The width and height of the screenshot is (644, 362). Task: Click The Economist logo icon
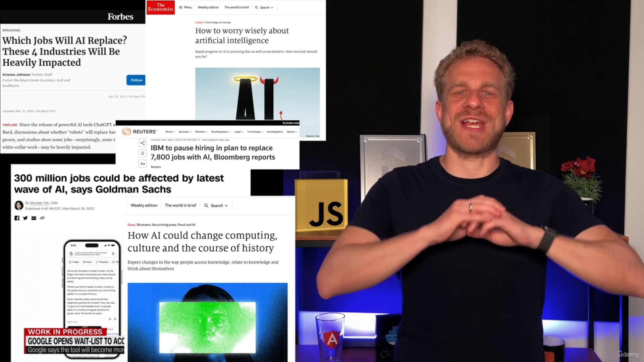(160, 7)
